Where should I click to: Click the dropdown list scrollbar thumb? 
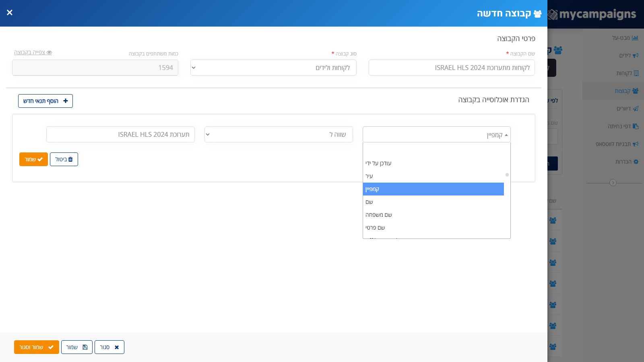pos(507,175)
